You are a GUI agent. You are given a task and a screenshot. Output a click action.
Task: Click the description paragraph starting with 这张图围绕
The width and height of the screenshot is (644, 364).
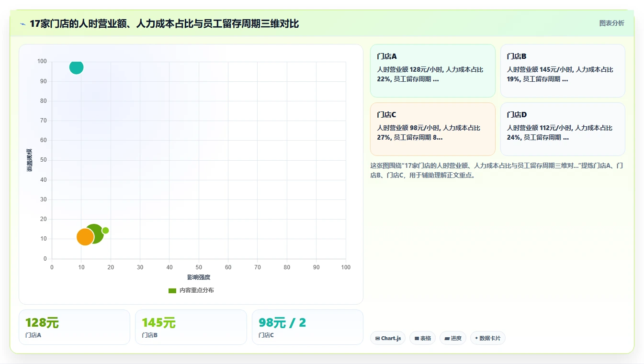pyautogui.click(x=497, y=170)
